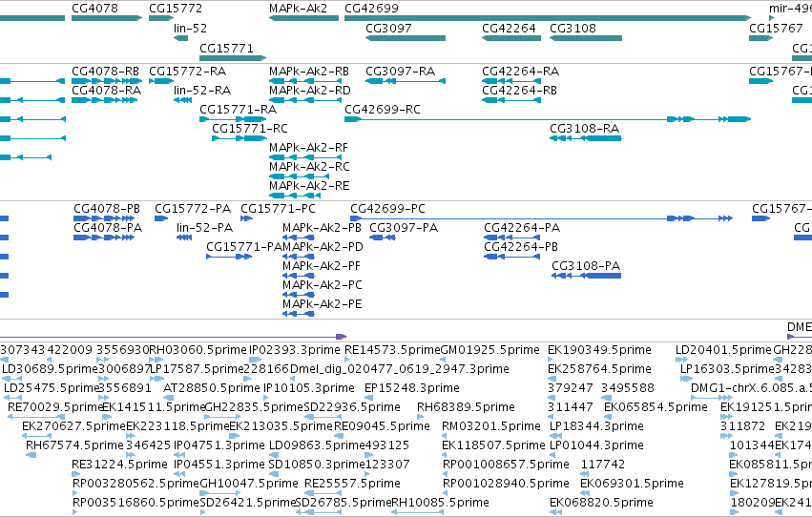Select the CG4078-RA transcript label
The height and width of the screenshot is (517, 812).
tap(106, 90)
